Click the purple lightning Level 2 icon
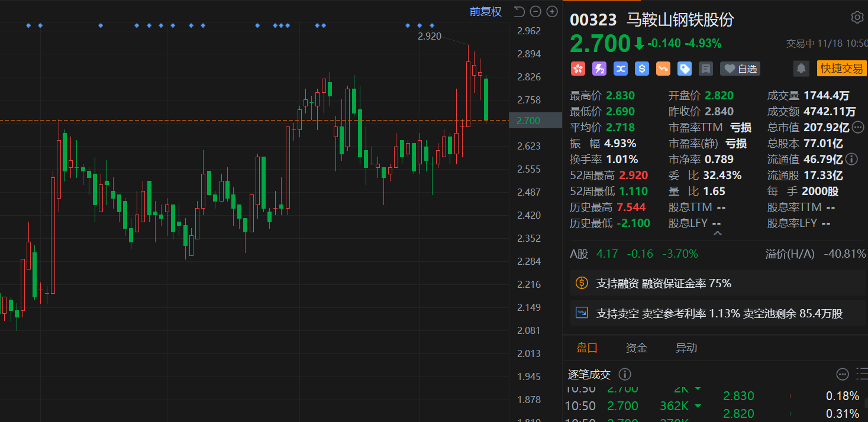The height and width of the screenshot is (422, 868). click(x=599, y=69)
